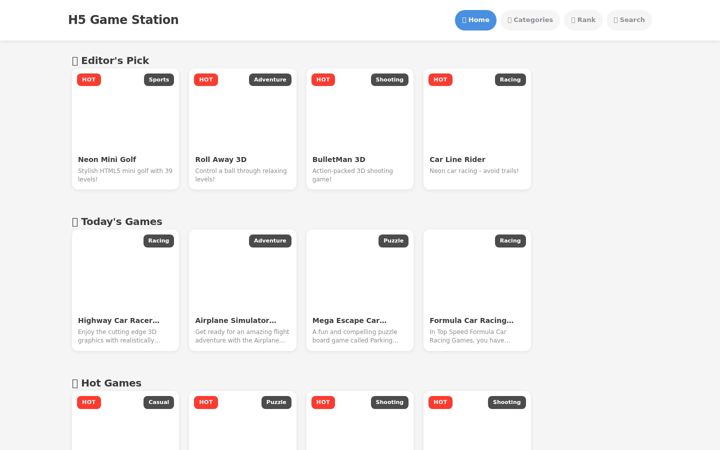Click 'Neon car racing - avoid trails!' description
720x450 pixels.
474,171
